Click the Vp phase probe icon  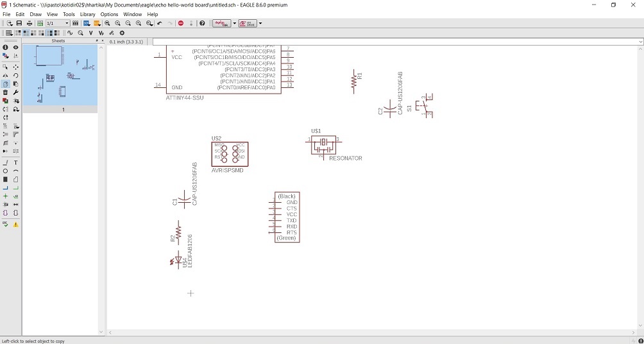pyautogui.click(x=101, y=33)
